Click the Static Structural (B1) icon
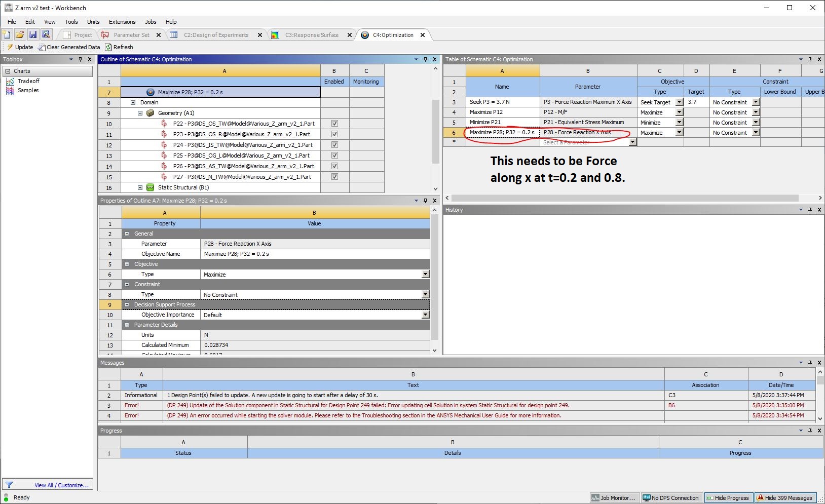The width and height of the screenshot is (825, 504). click(150, 187)
